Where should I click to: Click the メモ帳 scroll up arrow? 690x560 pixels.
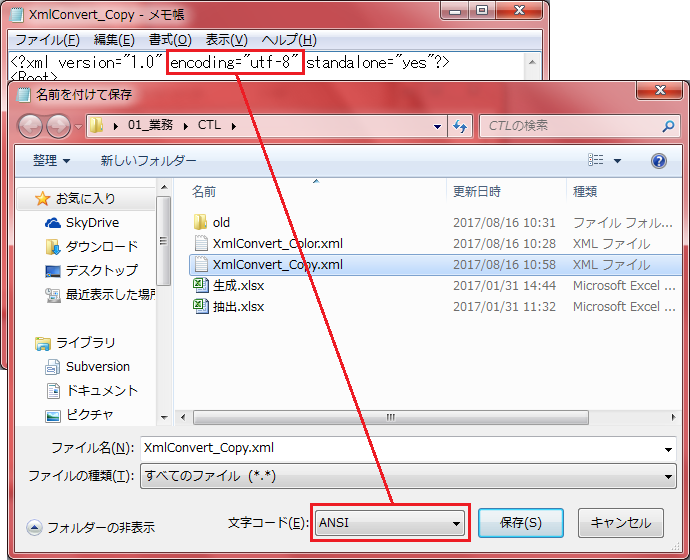[532, 62]
